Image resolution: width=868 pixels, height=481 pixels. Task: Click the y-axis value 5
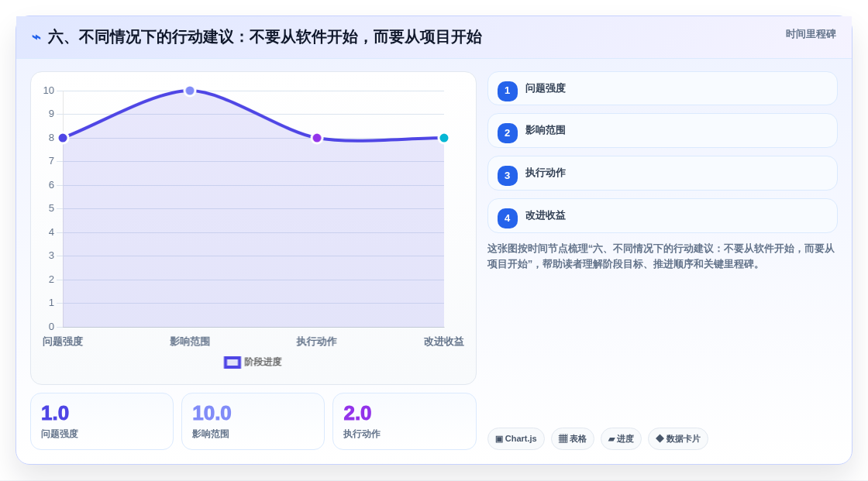(51, 208)
